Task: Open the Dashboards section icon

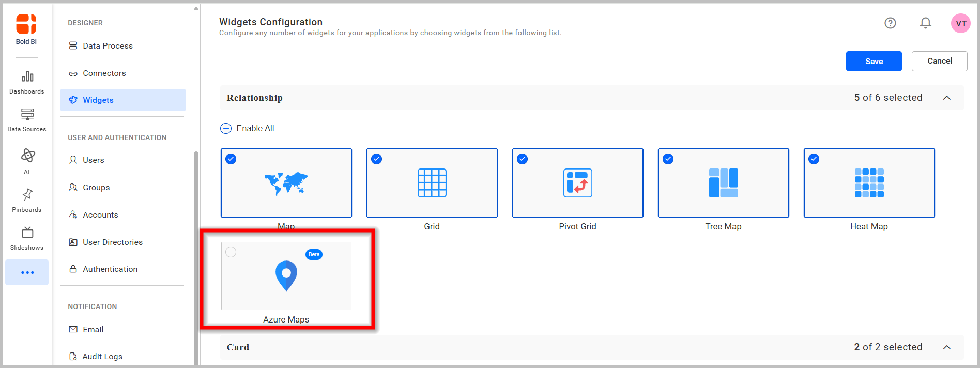Action: (27, 77)
